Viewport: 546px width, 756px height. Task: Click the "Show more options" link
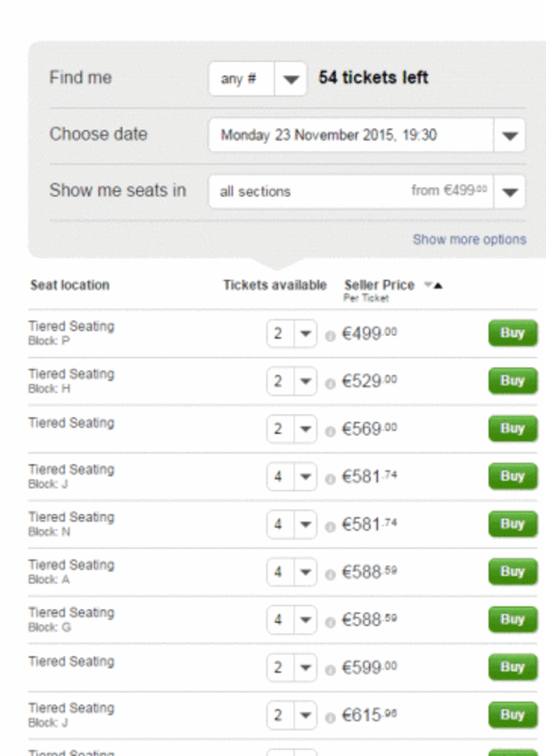coord(470,239)
